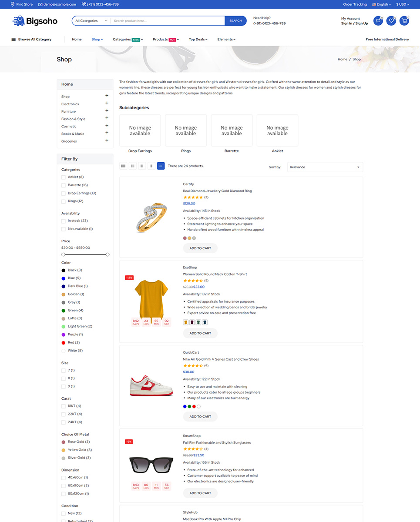Select the two-column grid view icon
Viewport: 420px width, 522px height.
point(151,166)
